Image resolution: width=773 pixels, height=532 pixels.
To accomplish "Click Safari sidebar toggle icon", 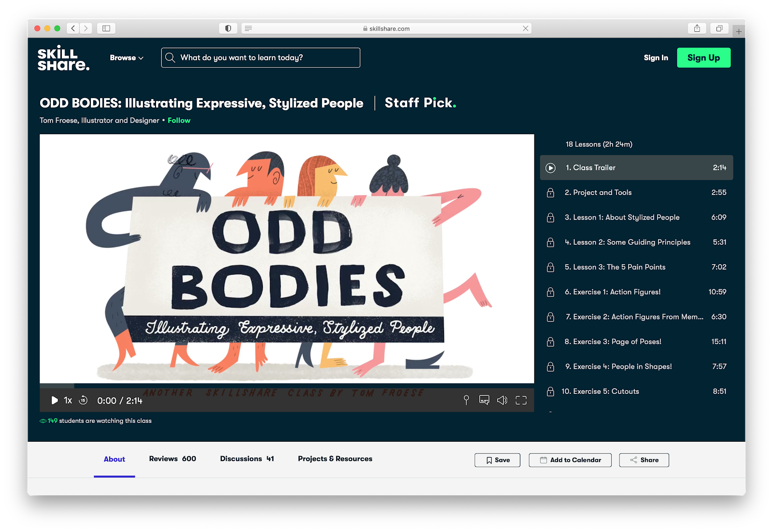I will 106,28.
